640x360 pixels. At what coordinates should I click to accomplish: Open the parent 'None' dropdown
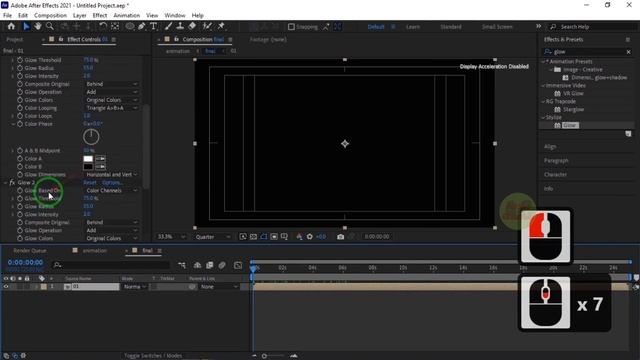(219, 287)
